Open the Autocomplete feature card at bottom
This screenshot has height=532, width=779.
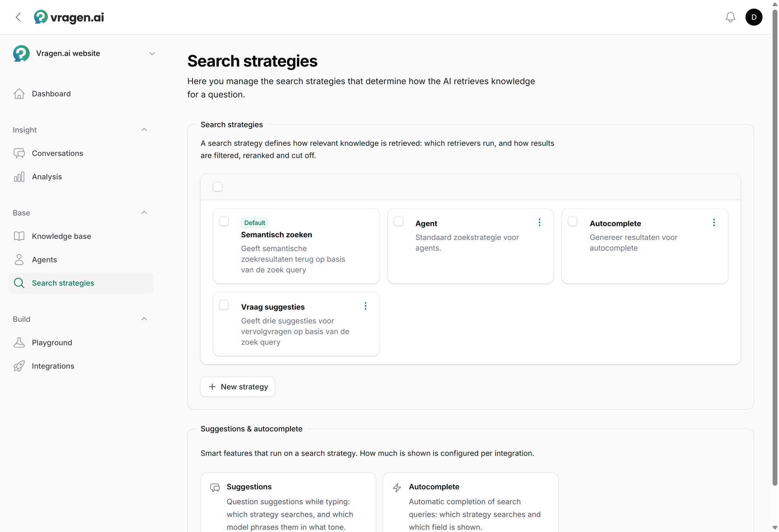point(470,503)
